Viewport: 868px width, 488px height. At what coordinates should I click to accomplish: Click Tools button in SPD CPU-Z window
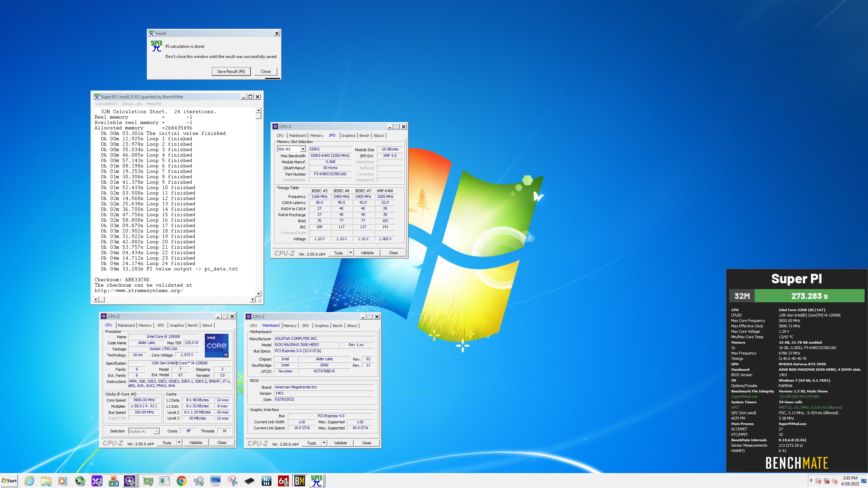(x=338, y=253)
